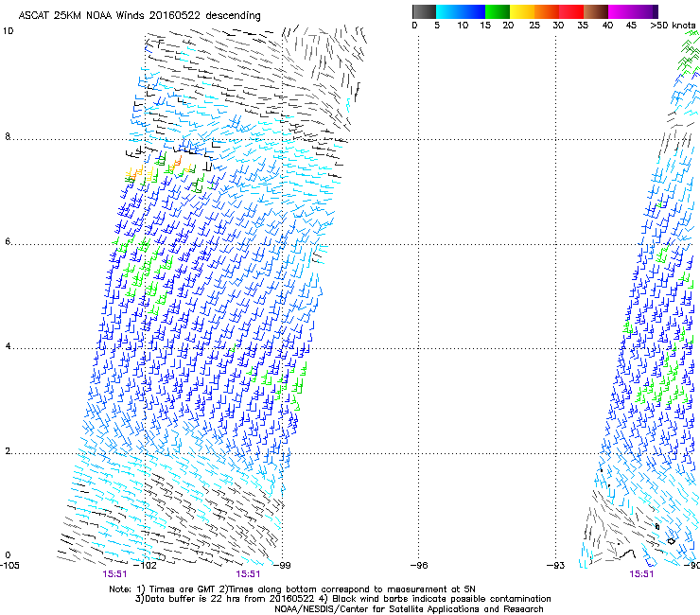Viewport: 700px width, 615px height.
Task: Click the latitude axis label '4'
Action: pos(8,346)
